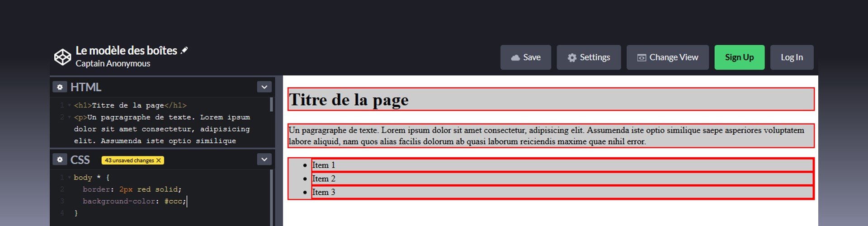Expand the HTML panel dropdown chevron

(264, 87)
